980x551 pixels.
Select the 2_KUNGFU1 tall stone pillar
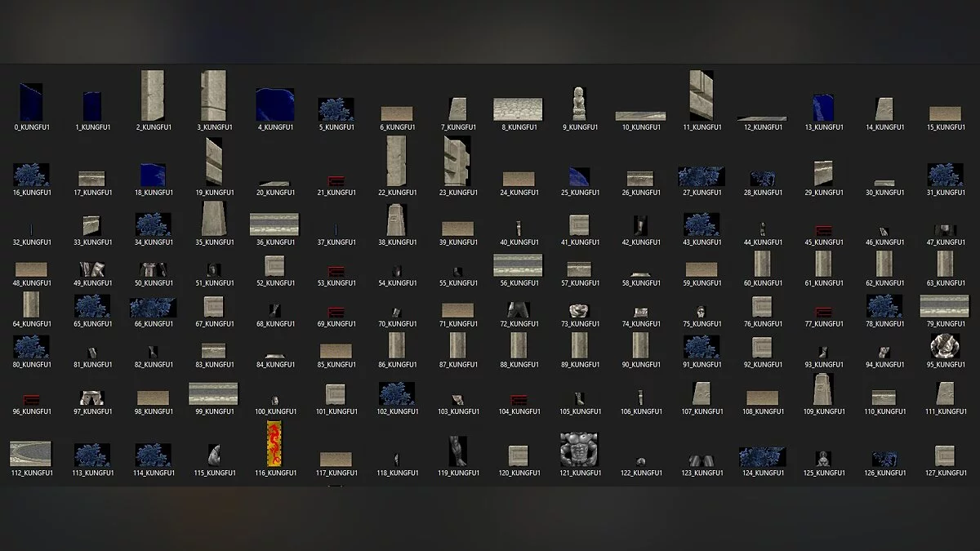[152, 96]
